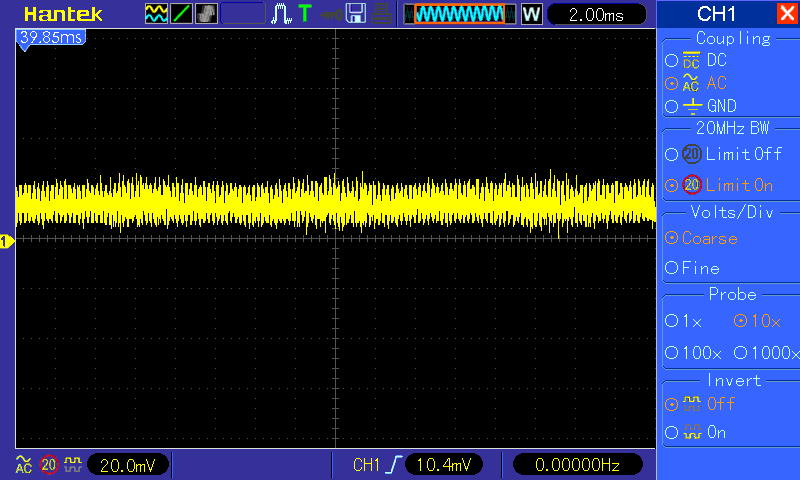Set probe attenuation to 1x
The height and width of the screenshot is (480, 800).
point(684,321)
